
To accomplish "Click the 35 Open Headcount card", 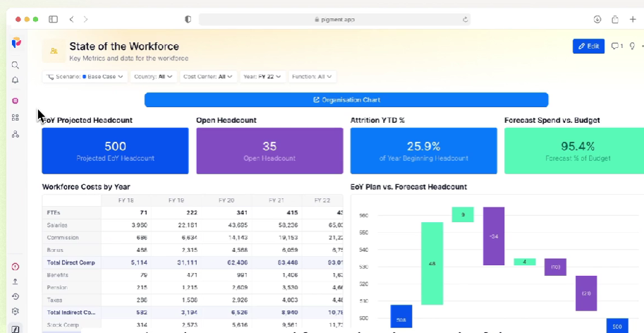I will [269, 151].
